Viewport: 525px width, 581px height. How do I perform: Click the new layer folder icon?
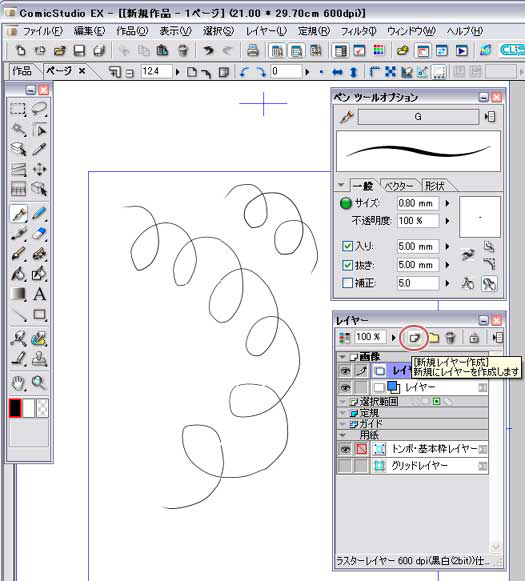[433, 338]
